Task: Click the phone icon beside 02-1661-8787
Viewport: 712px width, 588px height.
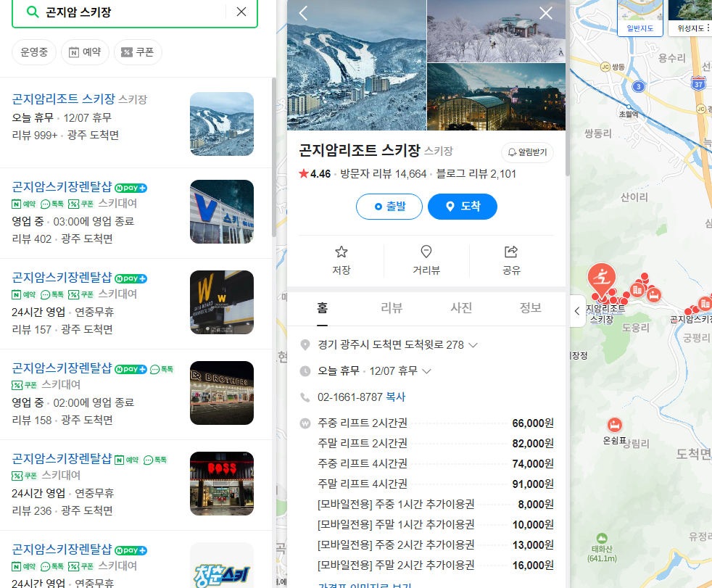Action: (305, 397)
